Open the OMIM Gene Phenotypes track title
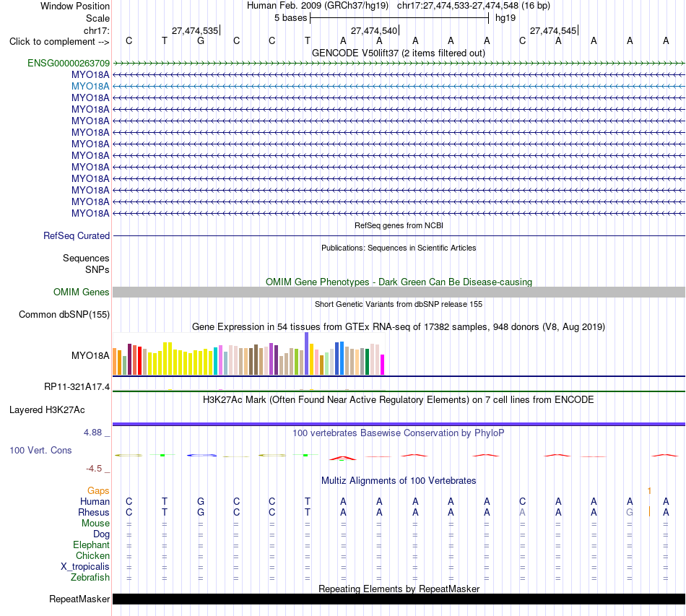This screenshot has height=616, width=686. pos(399,282)
